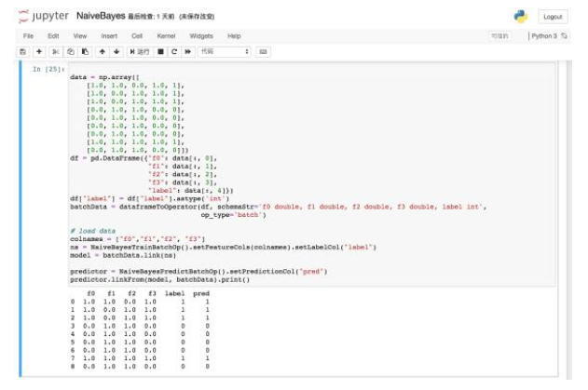Open the Help menu
The image size is (588, 390).
(234, 36)
